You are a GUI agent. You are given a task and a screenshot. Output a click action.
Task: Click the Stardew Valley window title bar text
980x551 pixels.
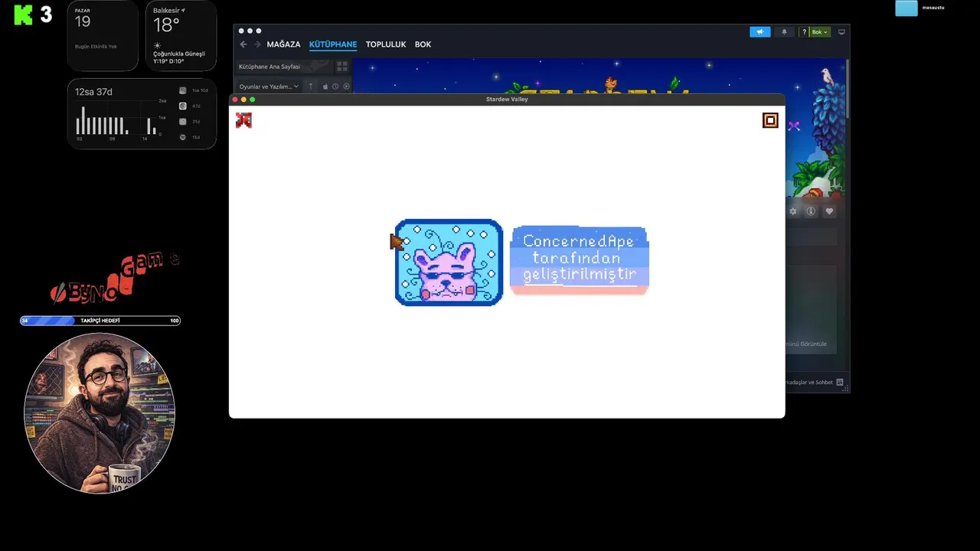pyautogui.click(x=507, y=99)
